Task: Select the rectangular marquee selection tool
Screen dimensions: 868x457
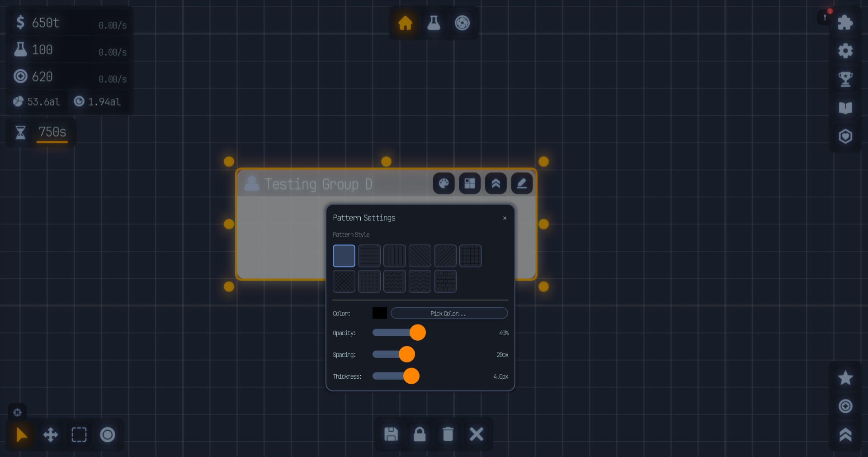Action: point(79,435)
